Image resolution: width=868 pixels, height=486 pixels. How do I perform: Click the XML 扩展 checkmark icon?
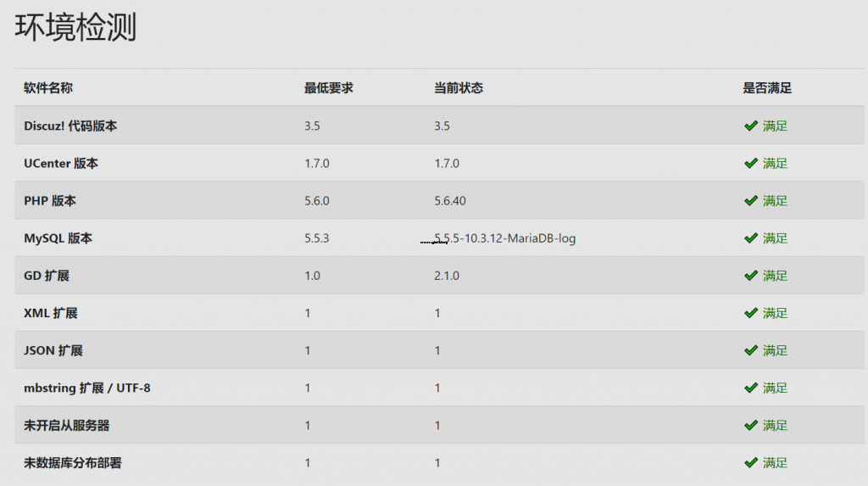click(x=751, y=313)
